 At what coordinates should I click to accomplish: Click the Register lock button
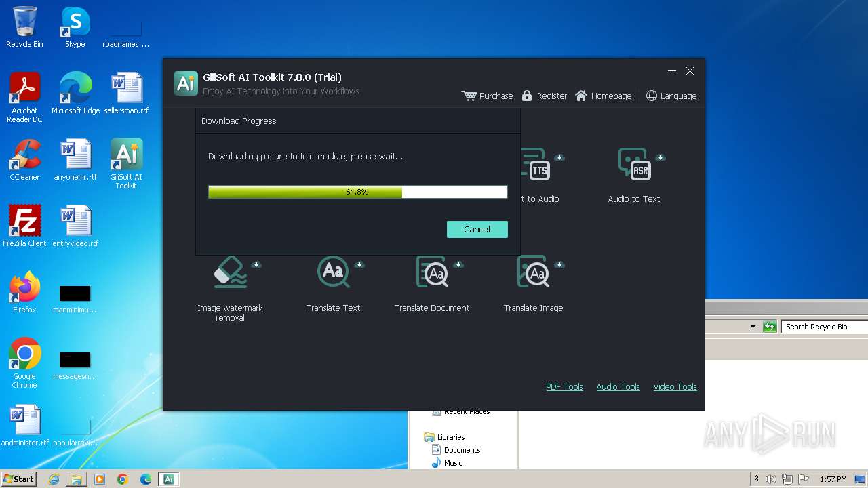point(544,96)
